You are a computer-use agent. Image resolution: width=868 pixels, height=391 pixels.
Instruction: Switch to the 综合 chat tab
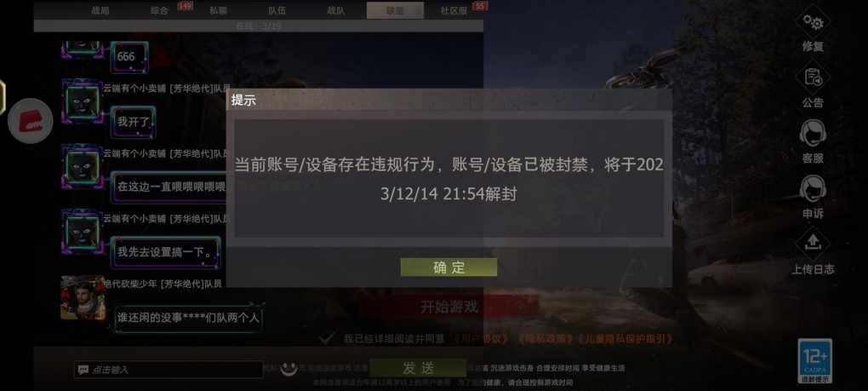tap(159, 10)
